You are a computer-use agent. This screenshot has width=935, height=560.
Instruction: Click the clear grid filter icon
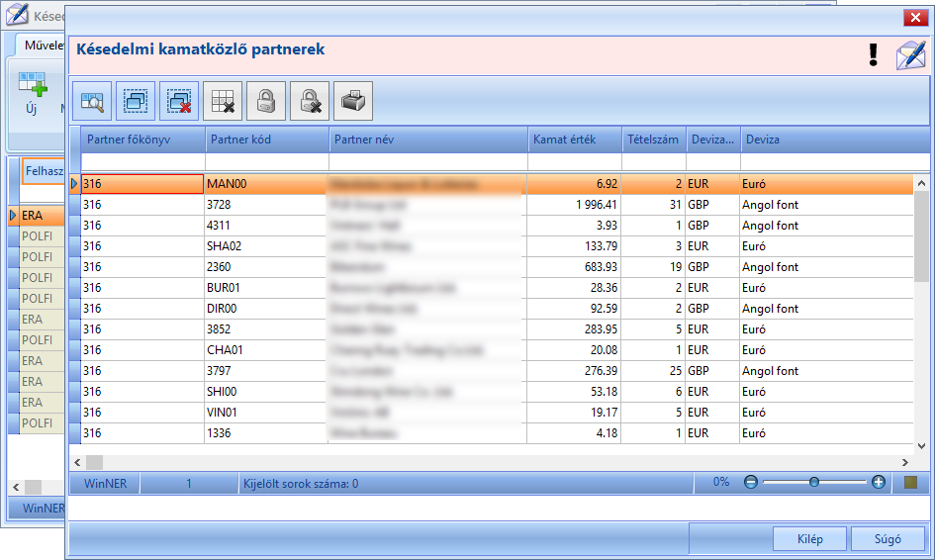(x=223, y=101)
